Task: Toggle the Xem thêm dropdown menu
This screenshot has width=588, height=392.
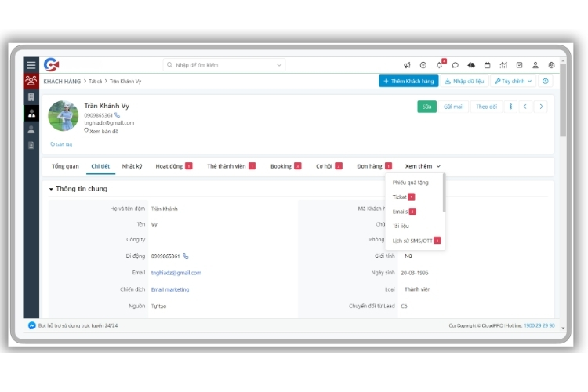Action: tap(423, 166)
